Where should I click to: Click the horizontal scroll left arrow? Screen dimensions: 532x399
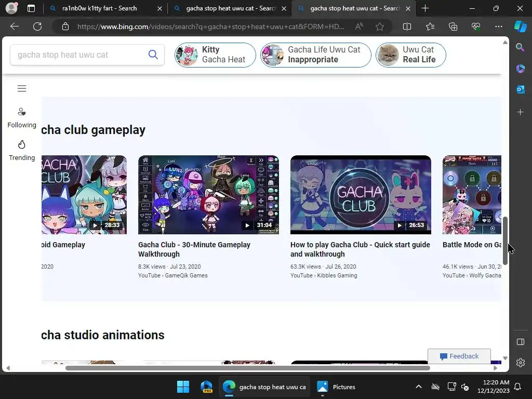(8, 368)
